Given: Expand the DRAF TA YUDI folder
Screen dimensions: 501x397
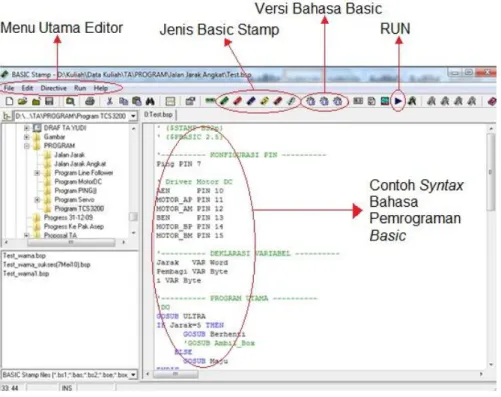Looking at the screenshot, I should [x=27, y=128].
